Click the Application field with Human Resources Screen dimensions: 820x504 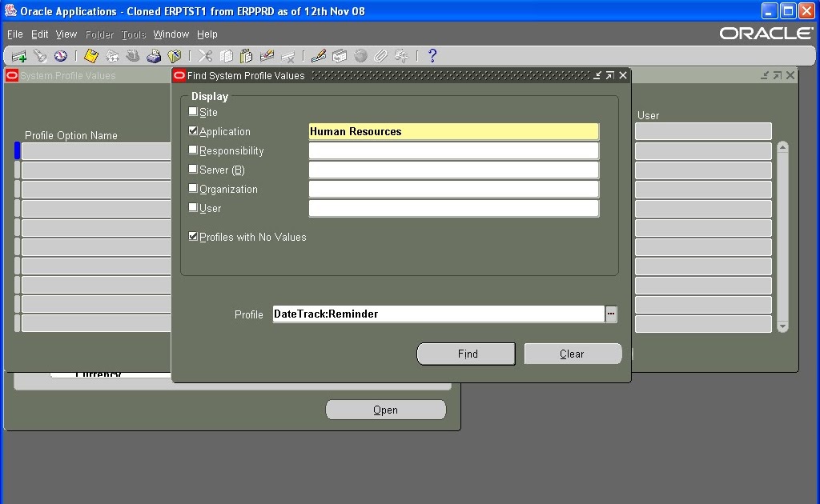point(454,132)
